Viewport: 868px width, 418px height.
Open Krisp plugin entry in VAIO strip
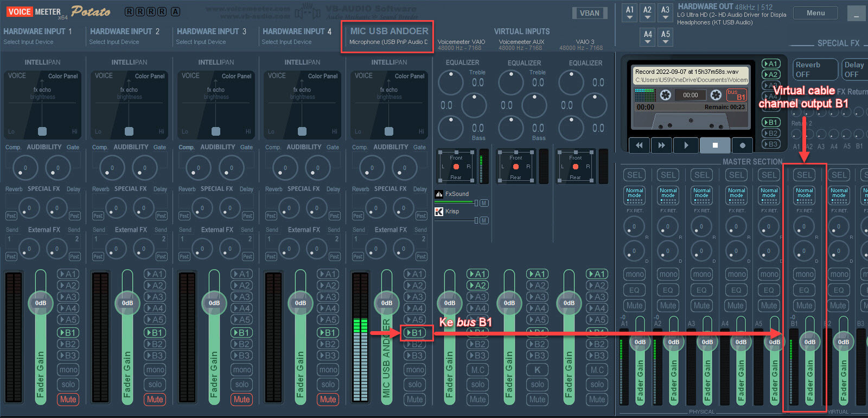pos(448,211)
